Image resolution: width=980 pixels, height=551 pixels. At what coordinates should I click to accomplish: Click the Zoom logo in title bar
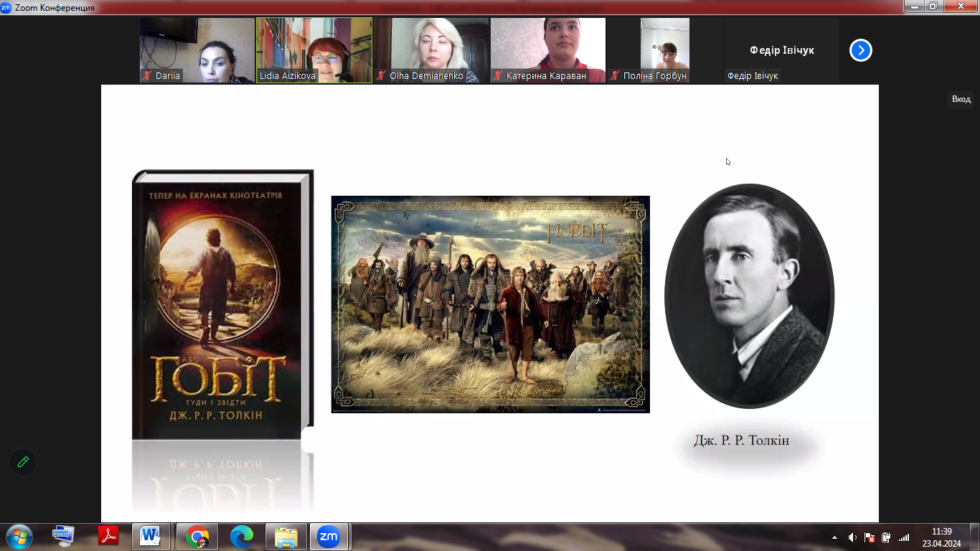tap(6, 8)
